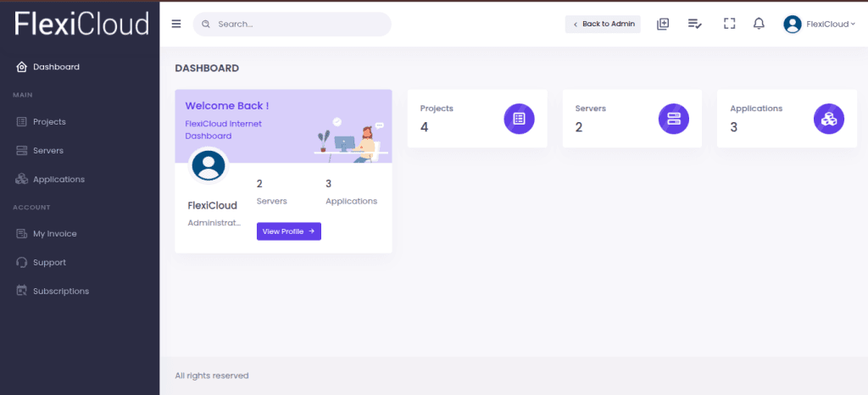The width and height of the screenshot is (868, 395).
Task: Open the notifications bell
Action: 759,24
